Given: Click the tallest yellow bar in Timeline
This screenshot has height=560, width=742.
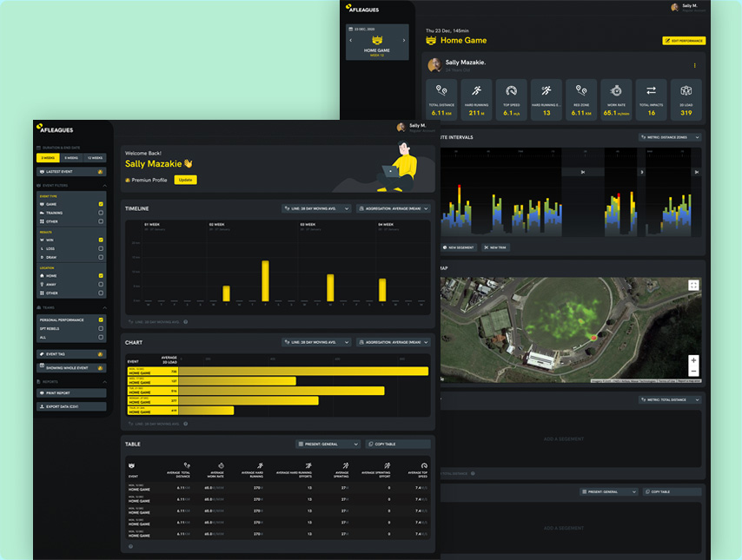Looking at the screenshot, I should (x=265, y=280).
